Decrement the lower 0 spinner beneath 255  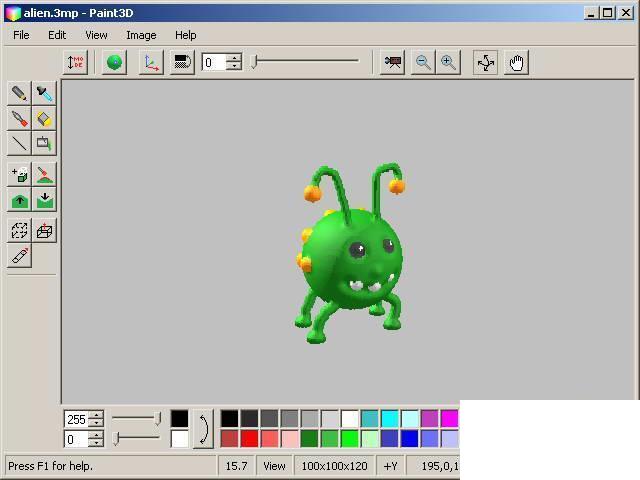(96, 443)
